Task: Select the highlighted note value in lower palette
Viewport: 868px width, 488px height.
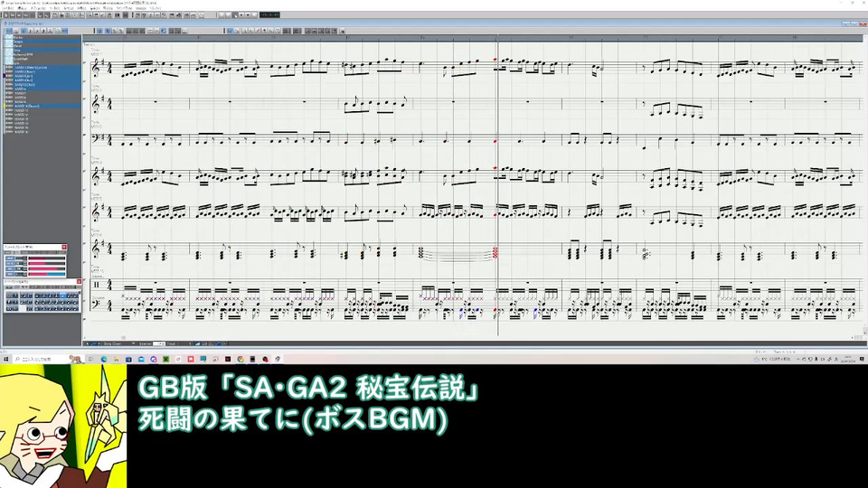Action: [63, 296]
